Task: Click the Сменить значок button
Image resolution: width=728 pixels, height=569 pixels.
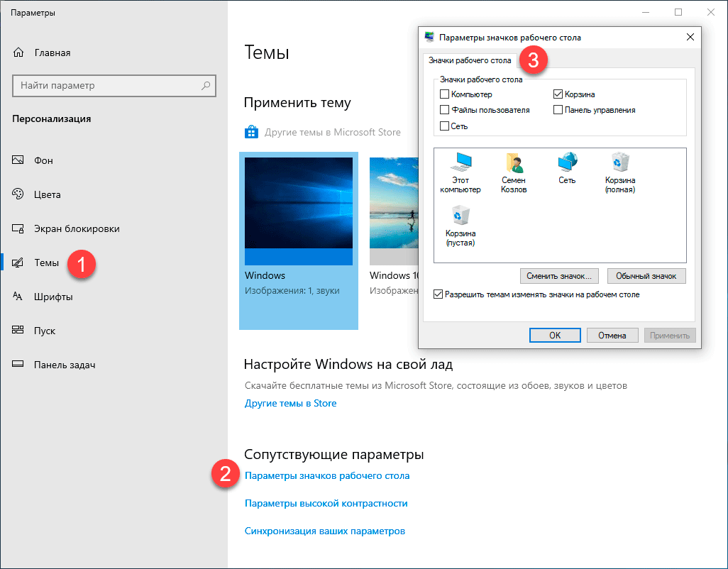Action: point(559,276)
